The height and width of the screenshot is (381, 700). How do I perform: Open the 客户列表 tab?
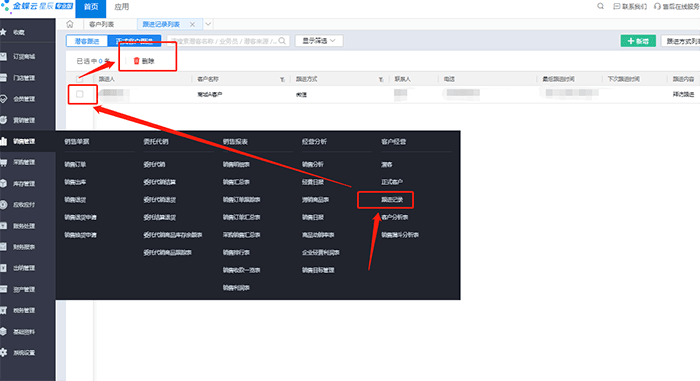[101, 24]
